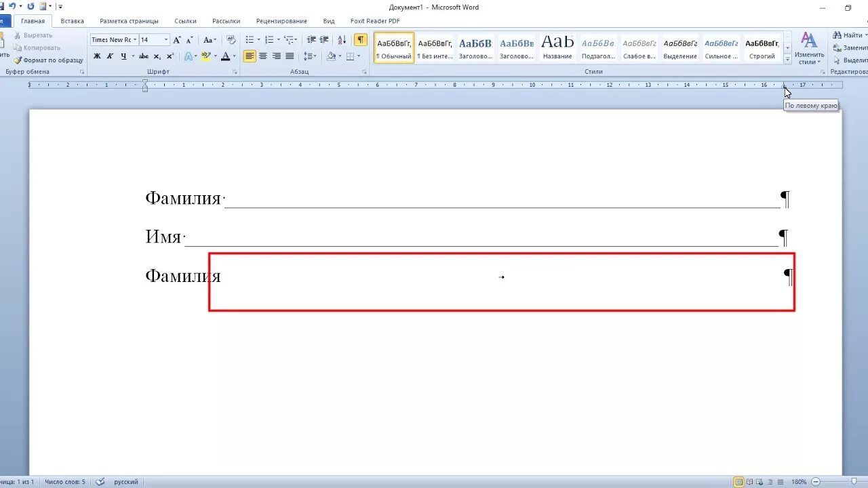Viewport: 868px width, 488px height.
Task: Toggle show paragraph marks ¶ button
Action: coord(361,40)
